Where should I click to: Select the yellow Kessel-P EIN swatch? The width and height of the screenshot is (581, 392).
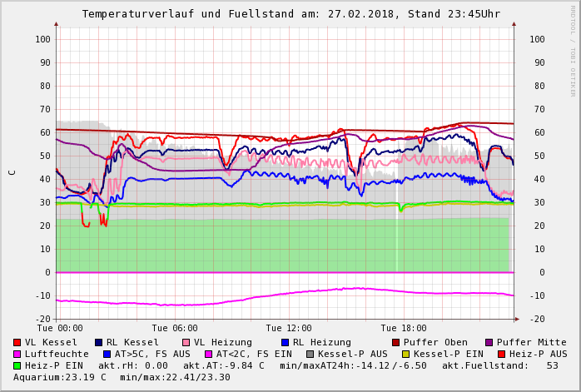[x=406, y=354]
